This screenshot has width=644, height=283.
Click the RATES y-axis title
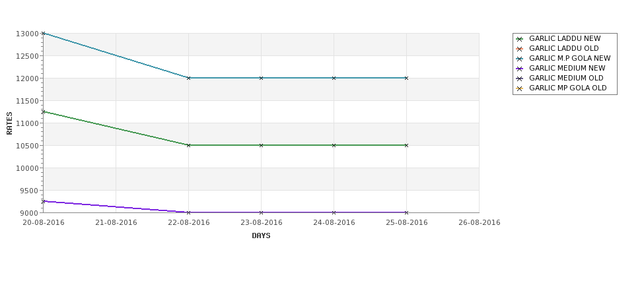(10, 123)
